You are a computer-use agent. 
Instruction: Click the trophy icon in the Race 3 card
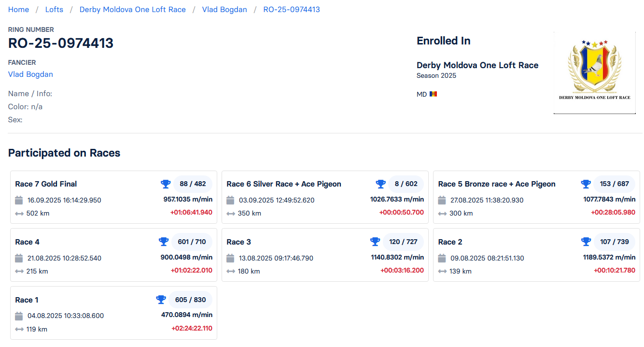[375, 242]
